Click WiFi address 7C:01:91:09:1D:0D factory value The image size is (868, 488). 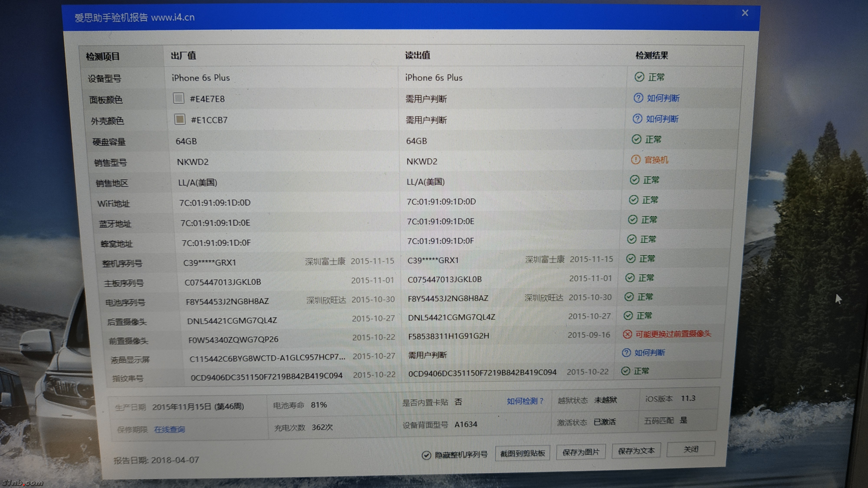(x=215, y=203)
